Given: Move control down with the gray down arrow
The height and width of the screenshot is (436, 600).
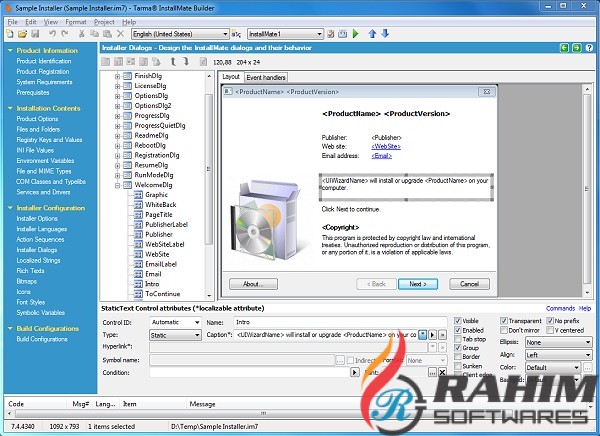Looking at the screenshot, I should pos(186,62).
